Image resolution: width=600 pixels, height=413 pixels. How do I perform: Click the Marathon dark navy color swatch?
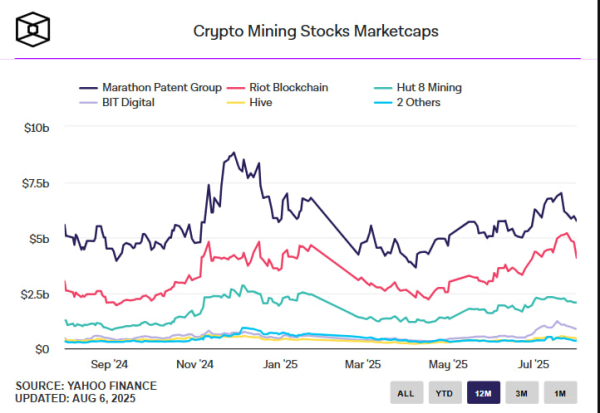coord(89,88)
